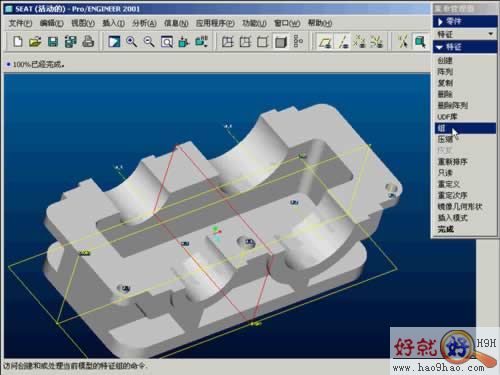The image size is (500, 375).
Task: Collapse the 特征 section header
Action: [x=464, y=47]
